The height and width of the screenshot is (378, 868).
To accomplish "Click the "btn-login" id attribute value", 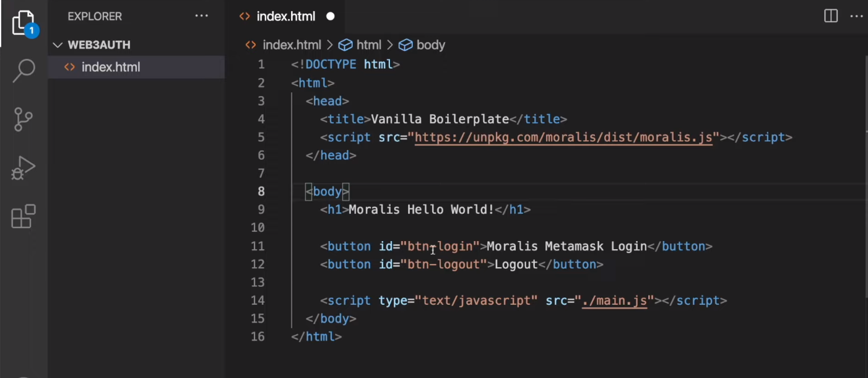I will (440, 246).
